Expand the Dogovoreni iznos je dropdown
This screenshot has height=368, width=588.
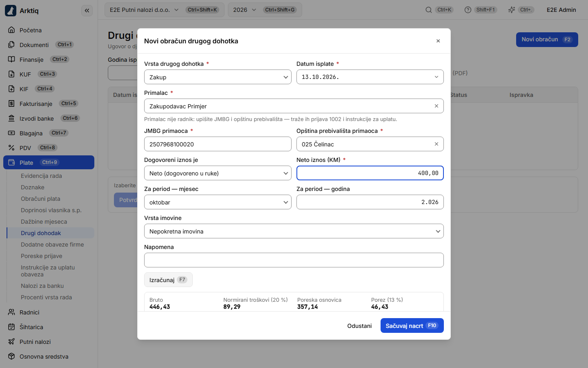point(218,173)
